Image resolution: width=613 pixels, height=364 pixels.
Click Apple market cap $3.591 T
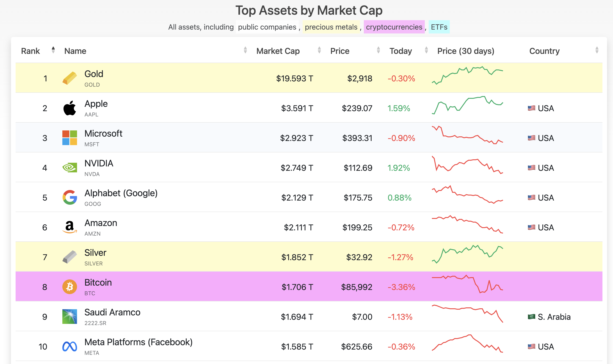(x=297, y=108)
